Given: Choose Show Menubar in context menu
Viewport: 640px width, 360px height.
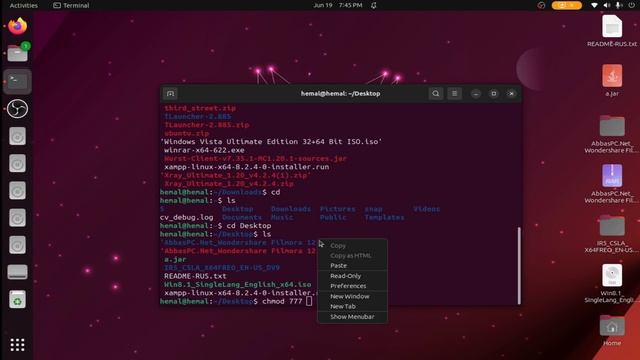Looking at the screenshot, I should tap(352, 317).
